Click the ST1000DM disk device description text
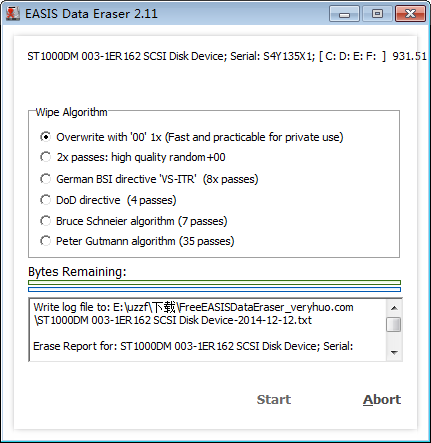 227,56
